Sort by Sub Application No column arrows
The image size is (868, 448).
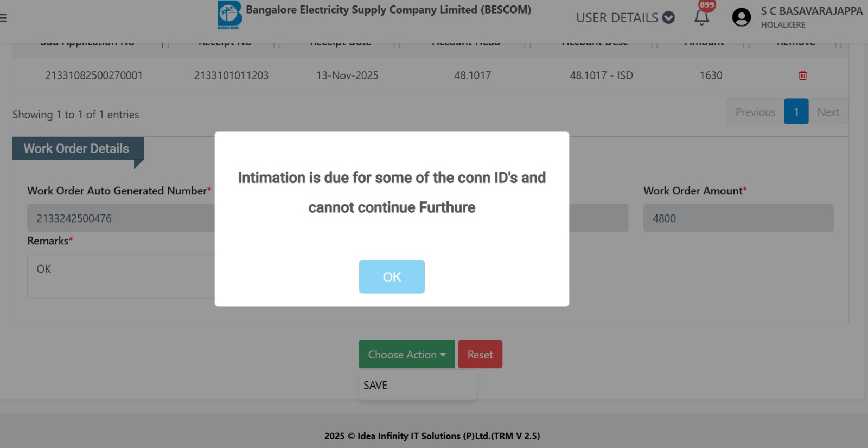coord(166,45)
